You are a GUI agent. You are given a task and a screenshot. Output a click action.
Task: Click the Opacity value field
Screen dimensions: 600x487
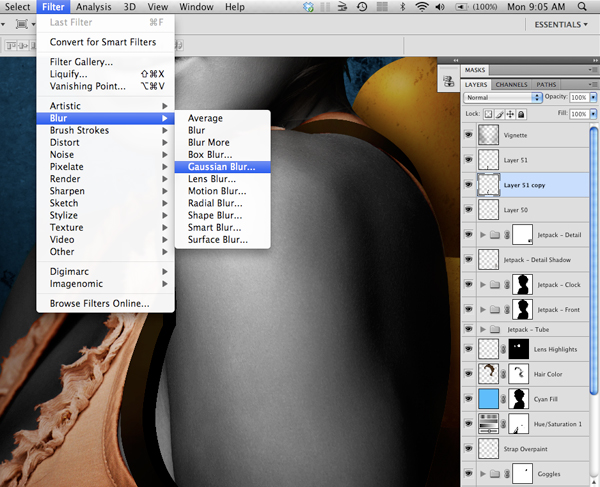tap(579, 98)
